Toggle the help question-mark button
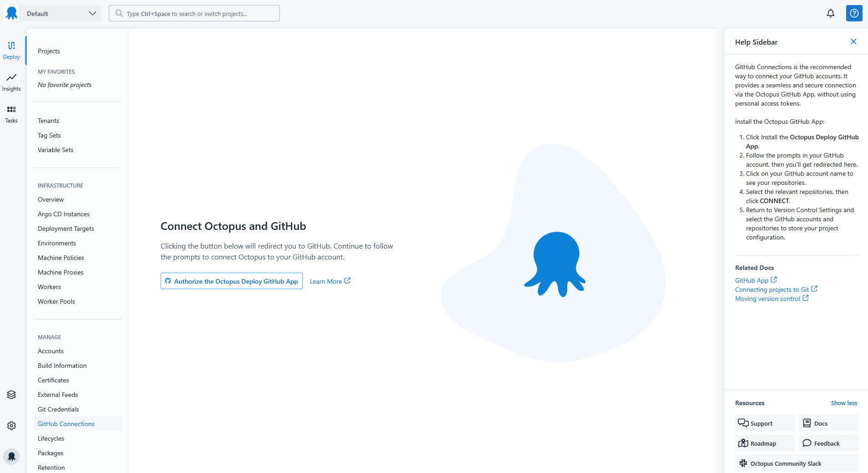 point(854,13)
